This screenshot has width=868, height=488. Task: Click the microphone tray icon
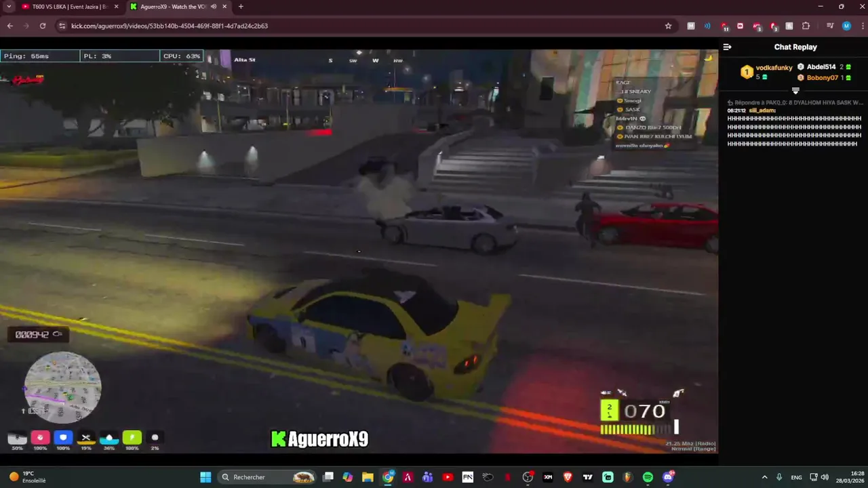tap(779, 477)
